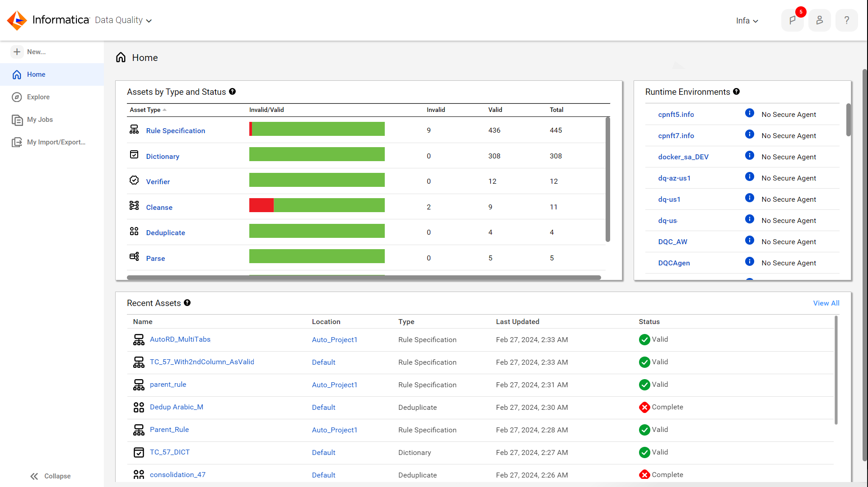
Task: Click Verifier invalid/valid green bar
Action: click(x=317, y=180)
